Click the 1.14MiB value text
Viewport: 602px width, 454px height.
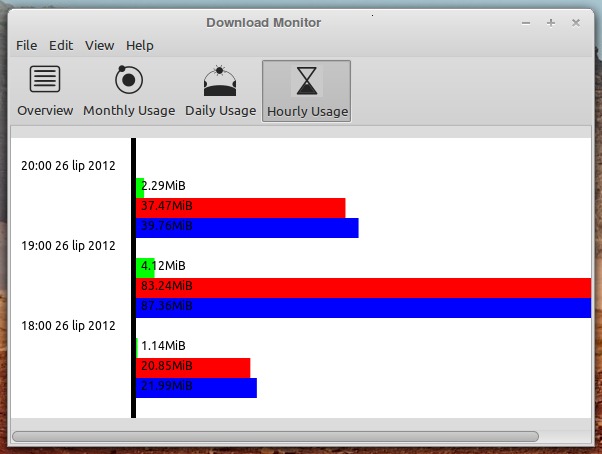(x=163, y=346)
